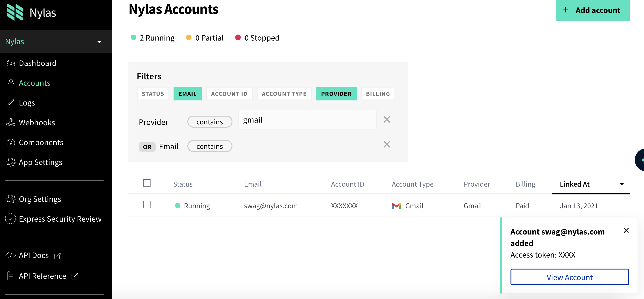Click the red Stopped status dot
Screen dimensions: 644x299
tap(238, 38)
